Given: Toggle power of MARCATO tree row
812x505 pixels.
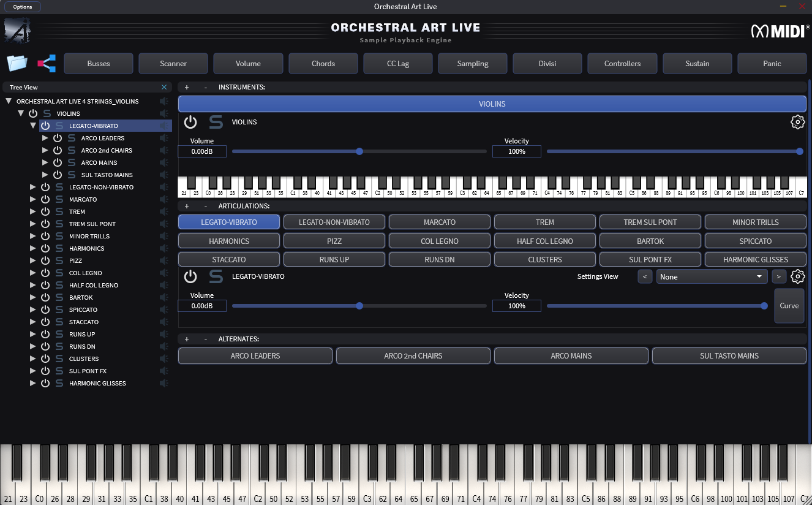Looking at the screenshot, I should [45, 199].
